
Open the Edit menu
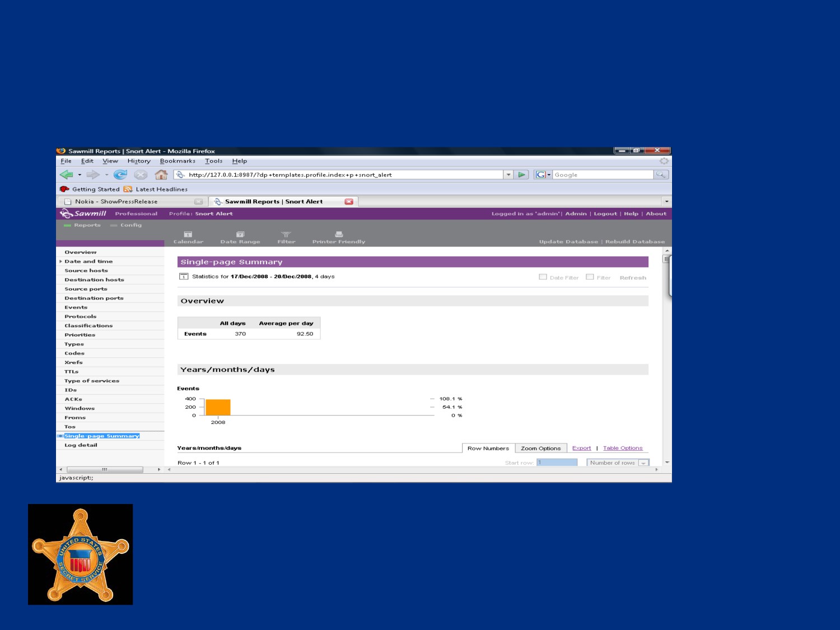pos(87,161)
